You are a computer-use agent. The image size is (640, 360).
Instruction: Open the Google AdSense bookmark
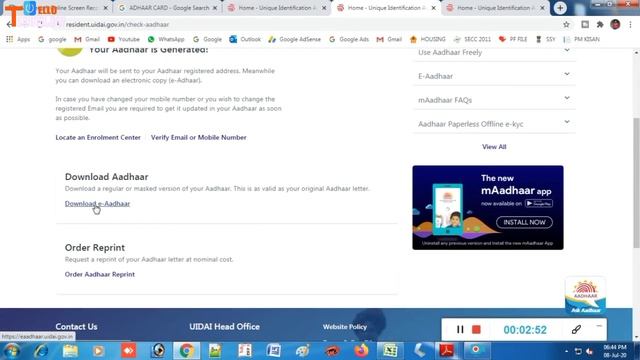295,39
